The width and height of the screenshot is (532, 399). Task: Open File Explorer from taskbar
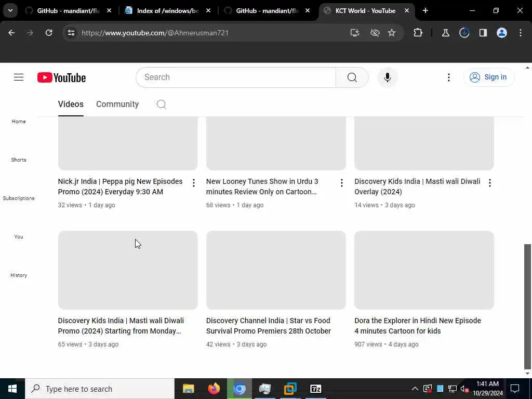coord(188,389)
